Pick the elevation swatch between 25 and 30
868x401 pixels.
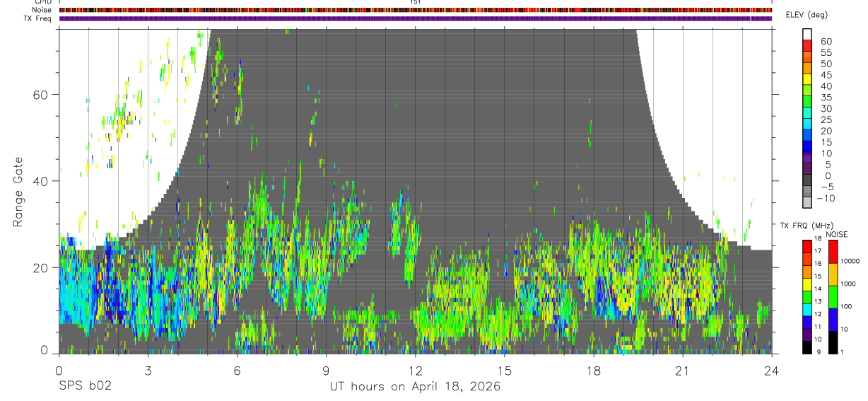807,111
